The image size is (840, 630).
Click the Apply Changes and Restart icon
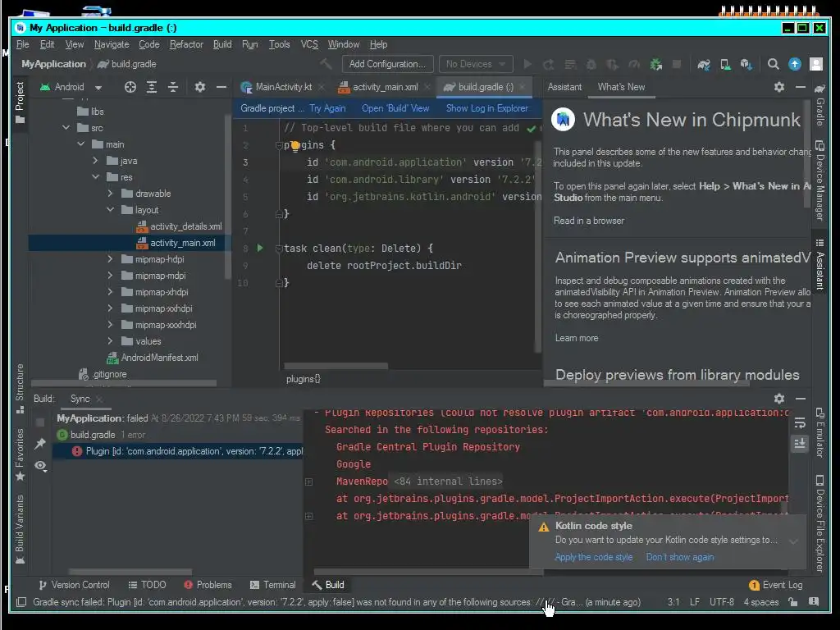coord(548,64)
